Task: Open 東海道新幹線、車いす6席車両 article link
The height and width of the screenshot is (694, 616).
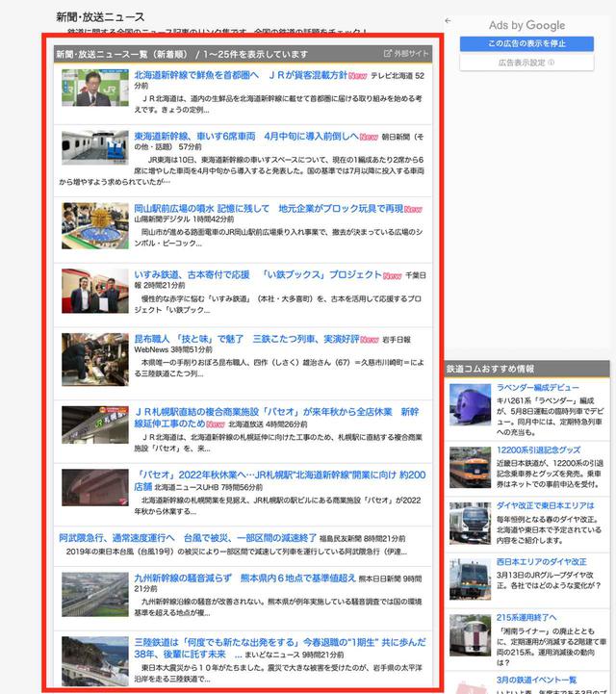Action: click(x=246, y=137)
